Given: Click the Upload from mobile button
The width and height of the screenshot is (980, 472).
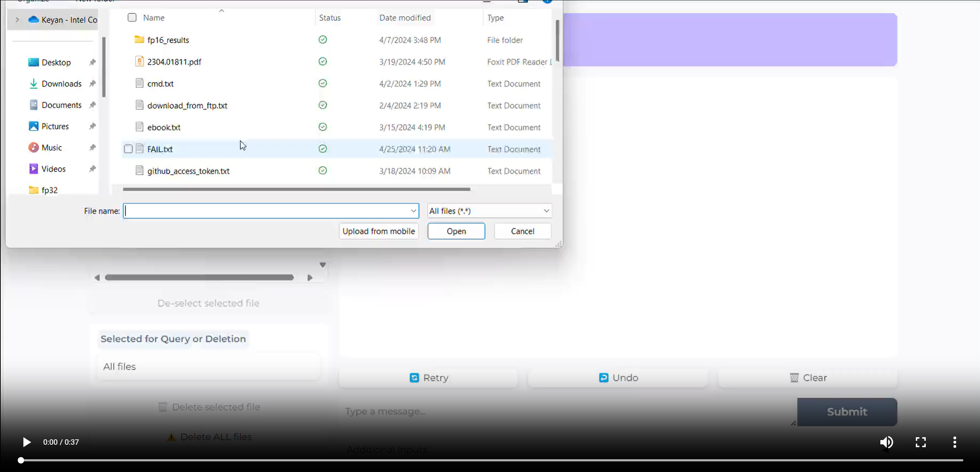Looking at the screenshot, I should pyautogui.click(x=378, y=231).
